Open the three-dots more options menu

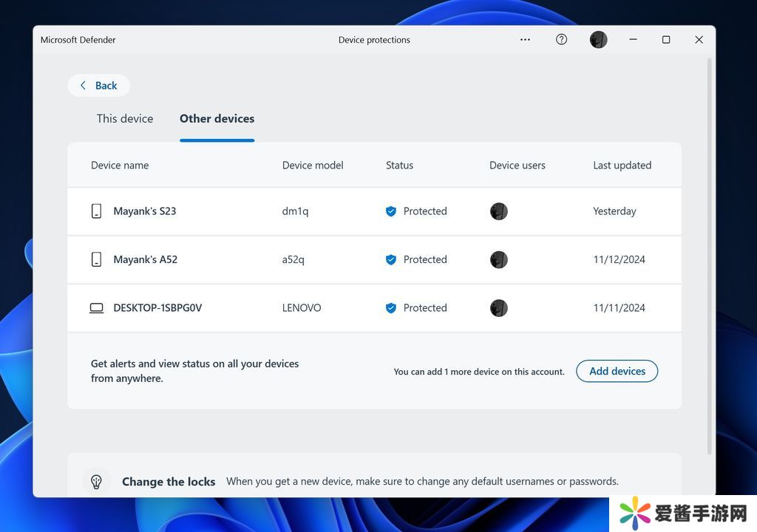(x=525, y=40)
